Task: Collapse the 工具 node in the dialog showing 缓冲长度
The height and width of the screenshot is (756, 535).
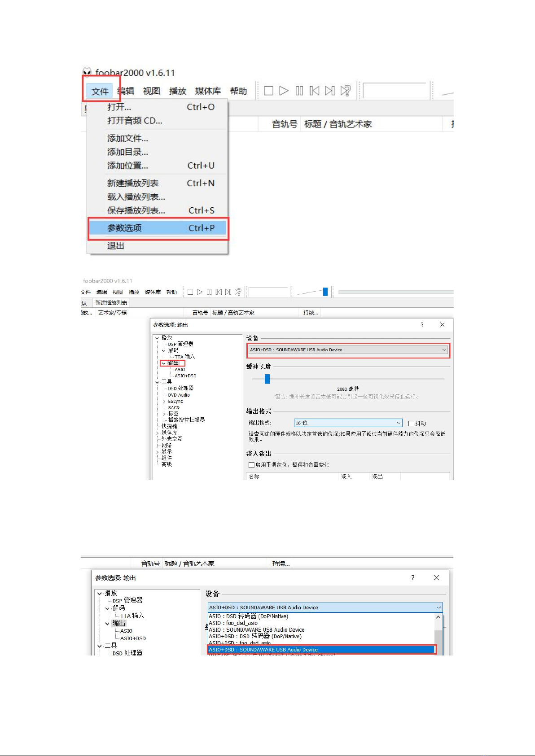Action: coord(157,382)
